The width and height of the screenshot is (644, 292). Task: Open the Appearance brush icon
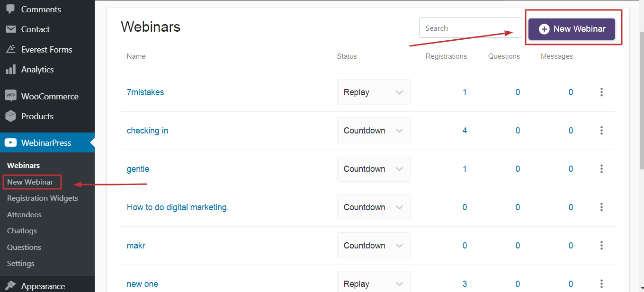coord(10,285)
